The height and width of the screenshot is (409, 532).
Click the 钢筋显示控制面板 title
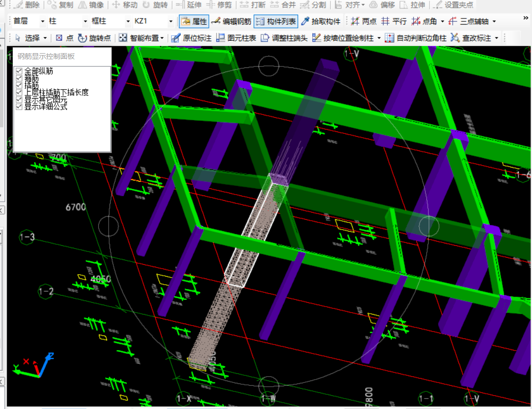coord(46,56)
